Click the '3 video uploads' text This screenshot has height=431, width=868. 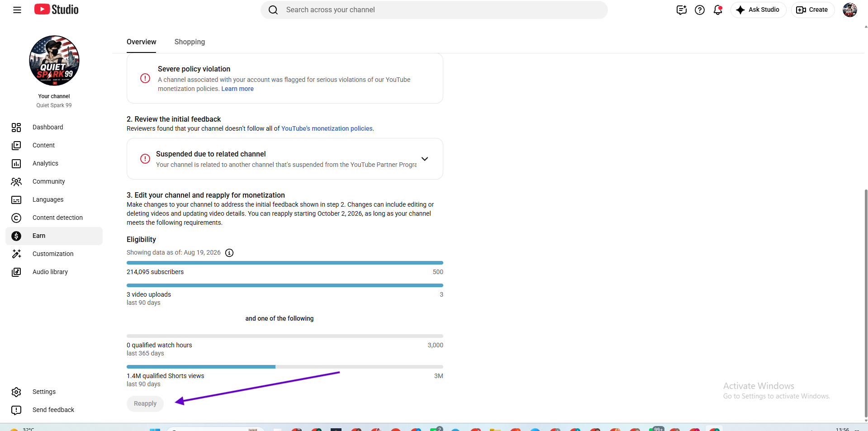click(x=149, y=295)
